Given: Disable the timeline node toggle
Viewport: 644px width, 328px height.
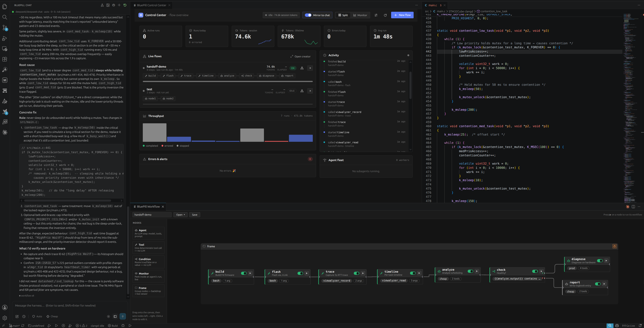Looking at the screenshot, I should [x=413, y=273].
